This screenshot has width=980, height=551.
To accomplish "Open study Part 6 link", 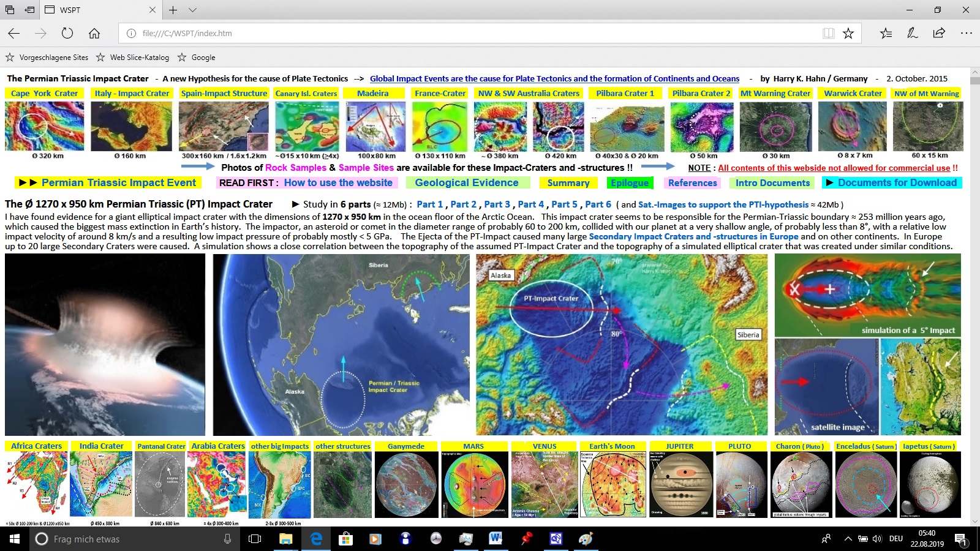I will coord(598,204).
